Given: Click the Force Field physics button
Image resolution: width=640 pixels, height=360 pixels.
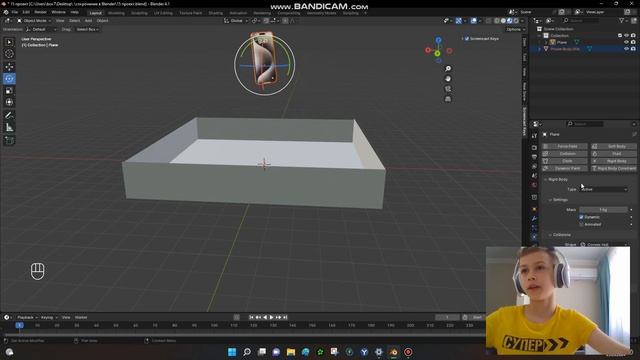Looking at the screenshot, I should click(x=565, y=146).
